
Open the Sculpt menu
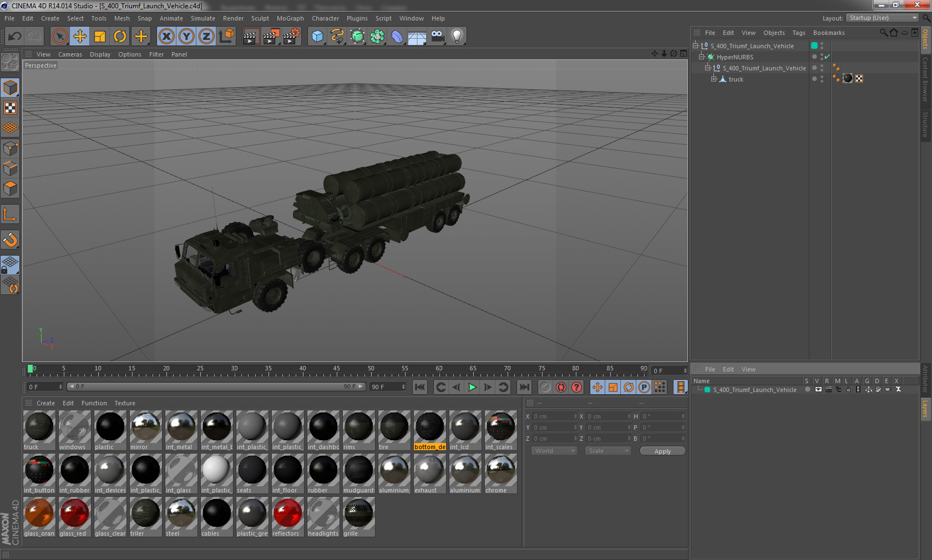260,18
